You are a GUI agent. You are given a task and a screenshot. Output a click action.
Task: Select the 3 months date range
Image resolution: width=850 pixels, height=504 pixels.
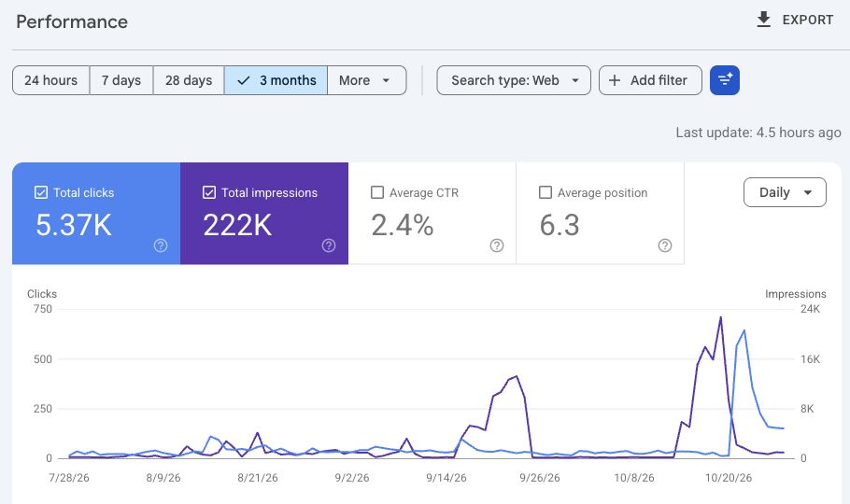[x=276, y=80]
